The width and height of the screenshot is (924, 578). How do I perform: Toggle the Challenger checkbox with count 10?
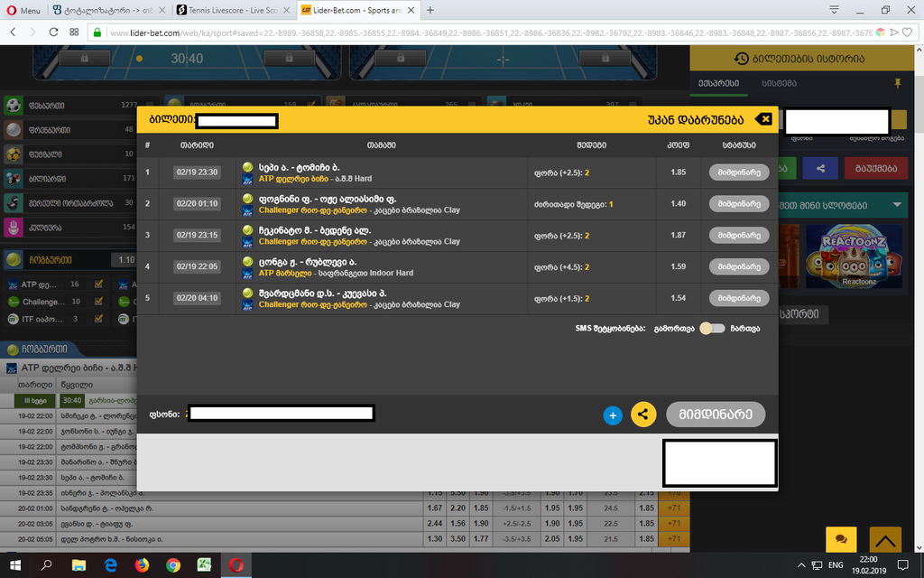pos(98,302)
